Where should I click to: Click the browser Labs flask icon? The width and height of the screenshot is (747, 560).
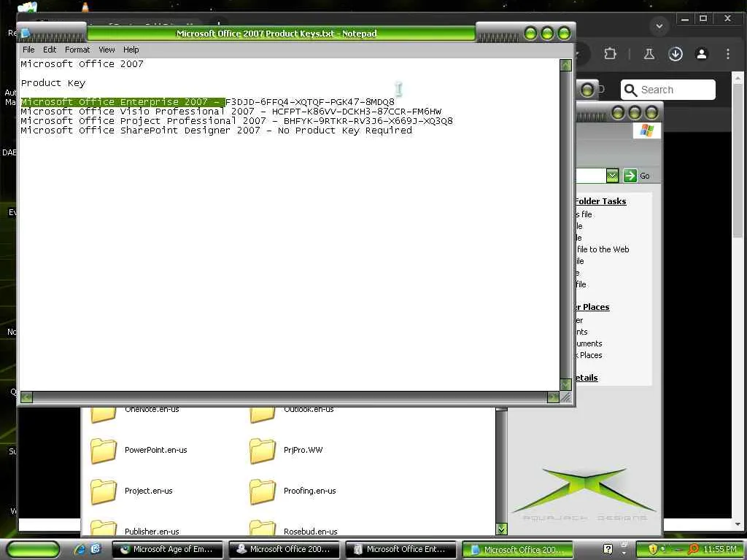(649, 54)
